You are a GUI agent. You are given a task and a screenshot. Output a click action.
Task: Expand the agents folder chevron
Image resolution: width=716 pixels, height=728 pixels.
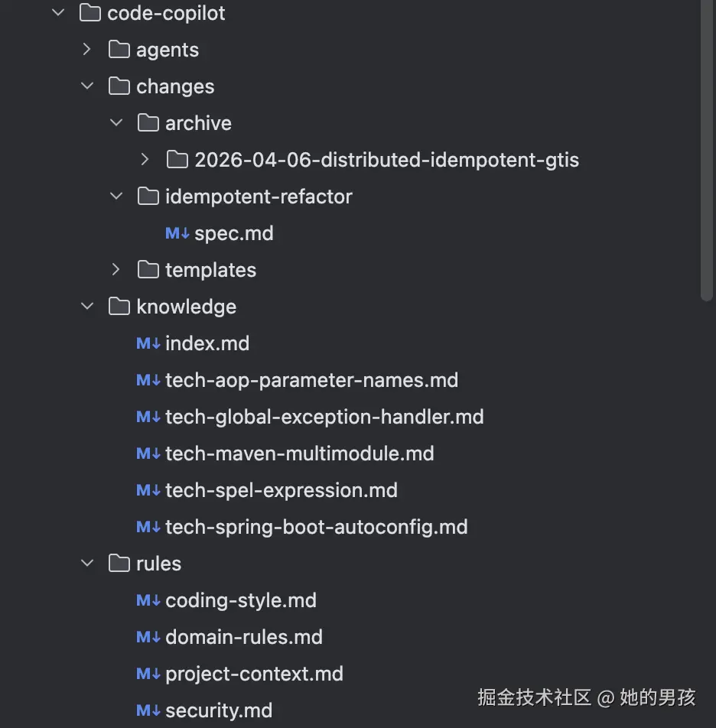86,50
